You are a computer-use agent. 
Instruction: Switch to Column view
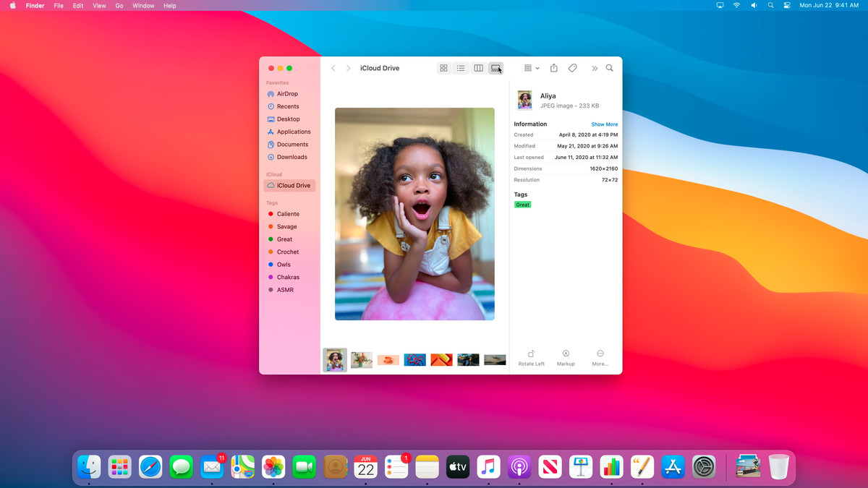tap(478, 67)
